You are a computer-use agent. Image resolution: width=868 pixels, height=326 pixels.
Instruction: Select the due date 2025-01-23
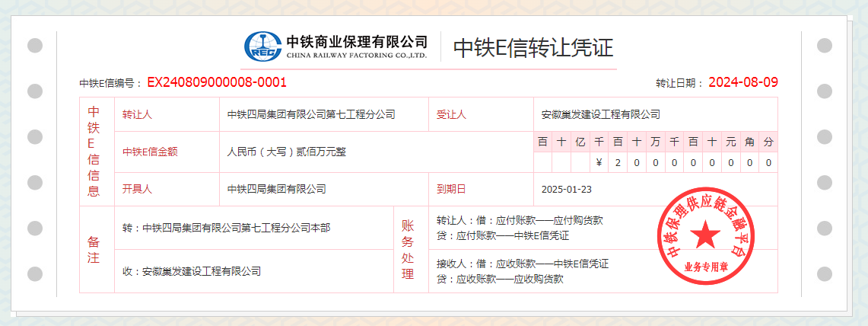point(566,189)
